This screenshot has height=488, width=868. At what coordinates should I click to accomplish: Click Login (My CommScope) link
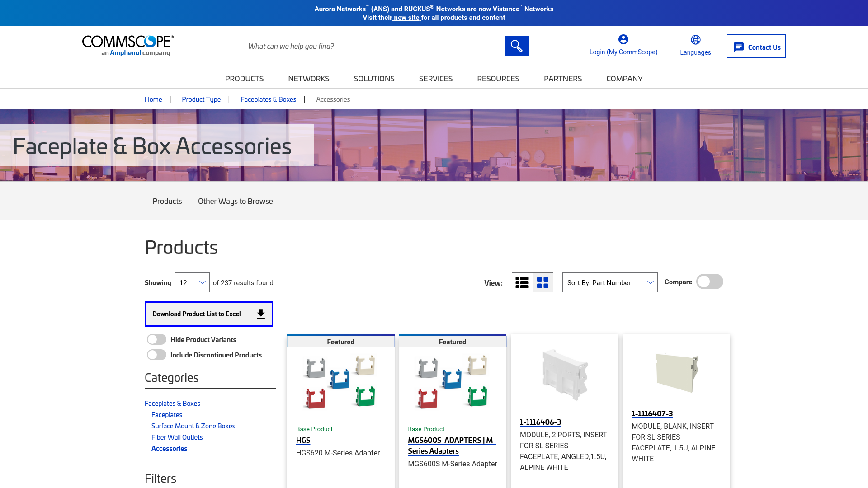(x=623, y=52)
